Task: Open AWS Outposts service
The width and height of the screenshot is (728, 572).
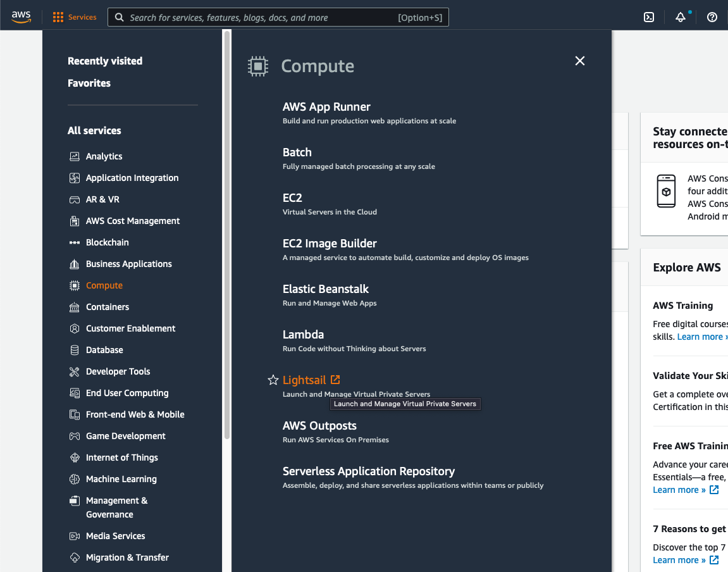Action: tap(319, 426)
